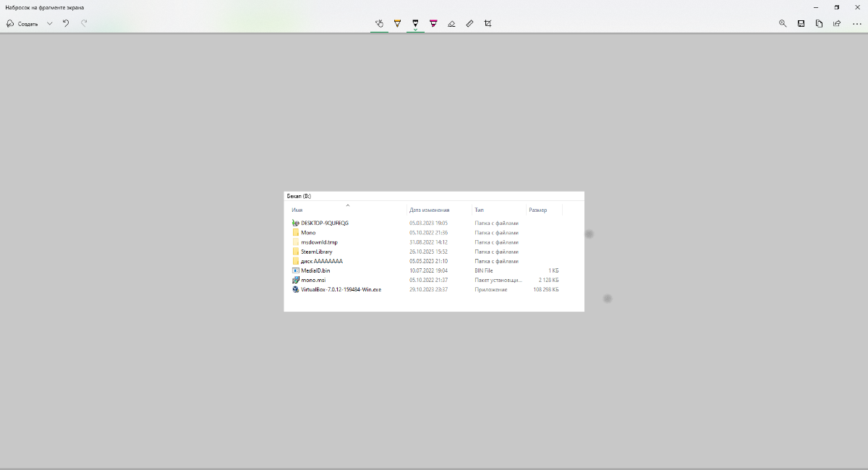Undo the last stroke
The image size is (868, 470).
click(x=66, y=23)
